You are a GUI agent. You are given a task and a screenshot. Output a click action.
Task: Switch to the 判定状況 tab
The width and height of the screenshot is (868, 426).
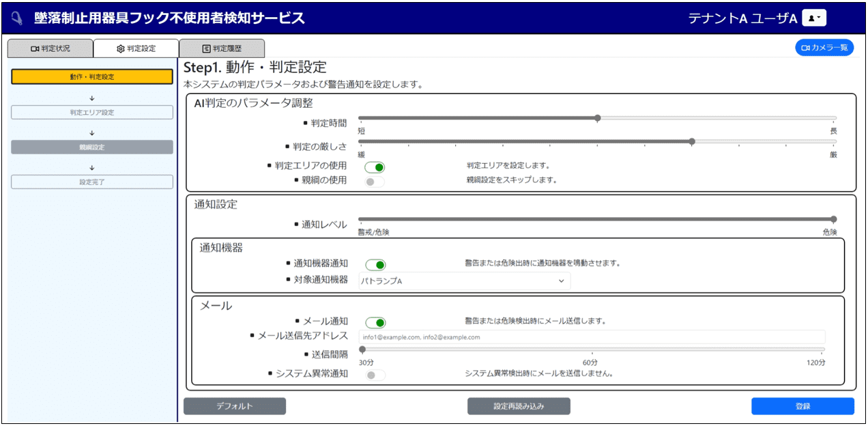[50, 48]
